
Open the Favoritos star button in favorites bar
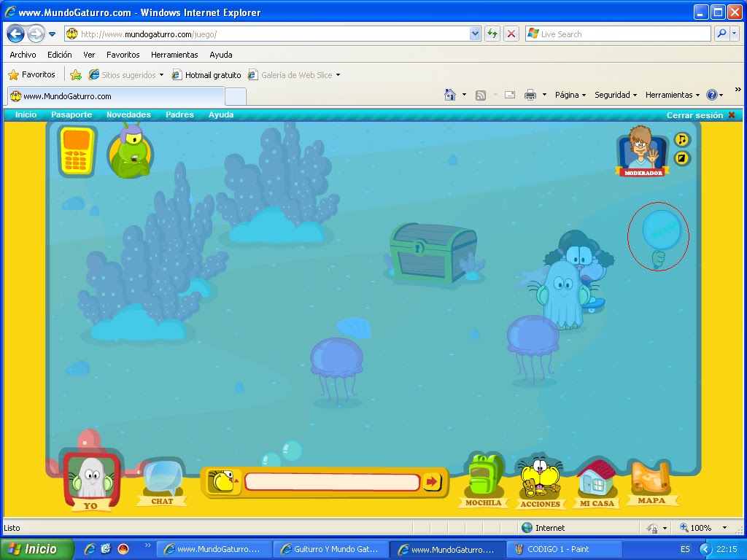point(32,75)
